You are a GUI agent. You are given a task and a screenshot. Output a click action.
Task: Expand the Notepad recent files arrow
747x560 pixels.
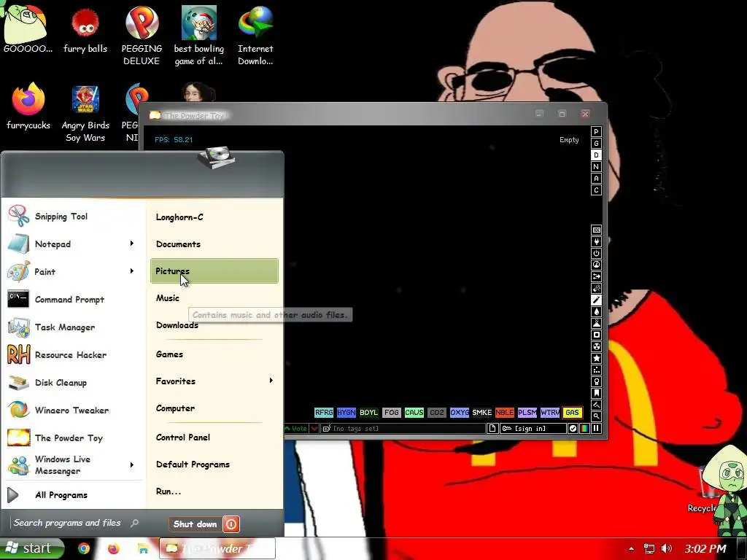tap(132, 244)
